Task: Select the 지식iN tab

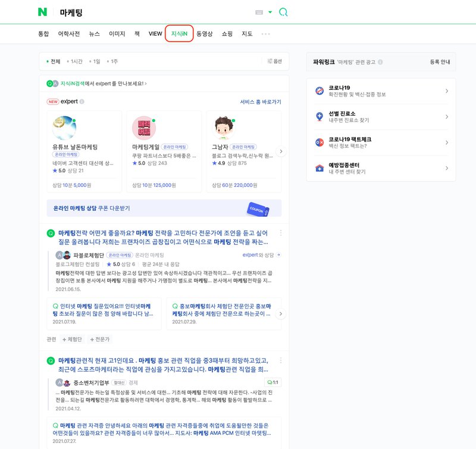Action: coord(179,34)
